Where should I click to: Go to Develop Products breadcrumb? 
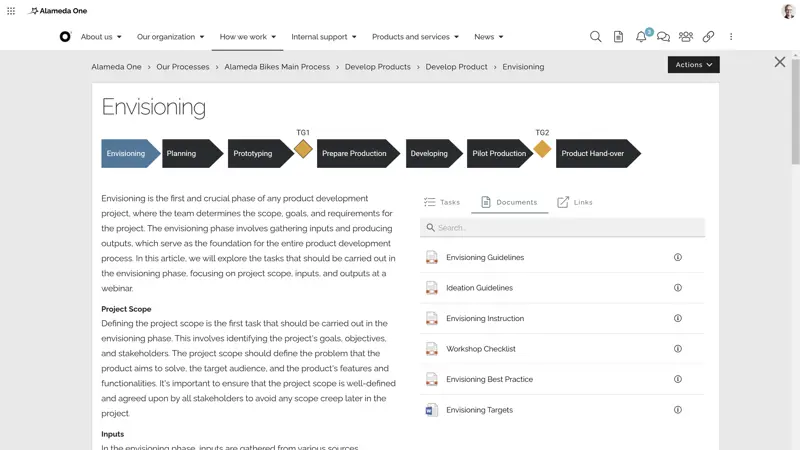(378, 67)
